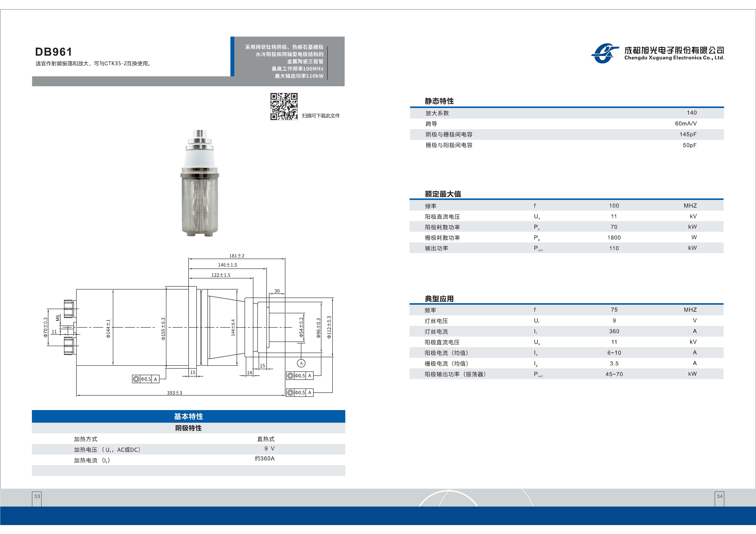
Task: Click the concentricity symbol beside 393±3
Action: pos(290,393)
